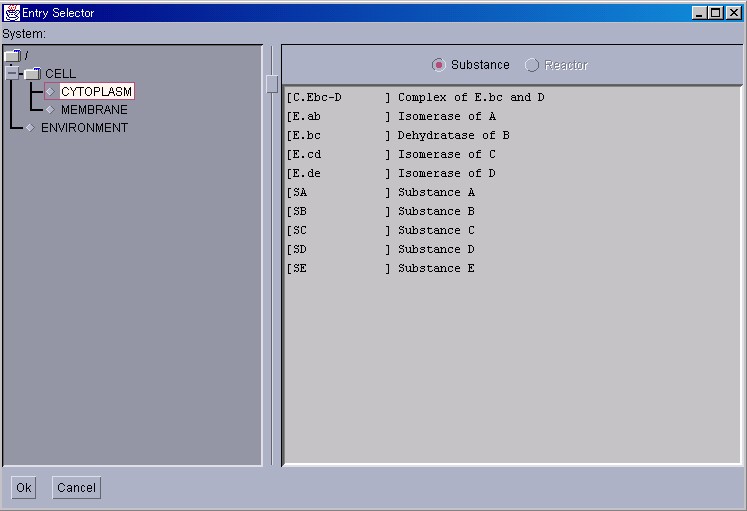Click the Java icon in title bar
The image size is (747, 511).
[11, 13]
